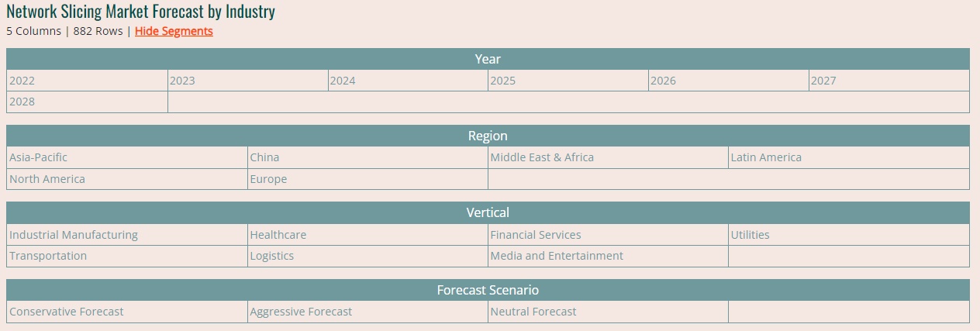
Task: Select the 2022 year segment
Action: (22, 81)
